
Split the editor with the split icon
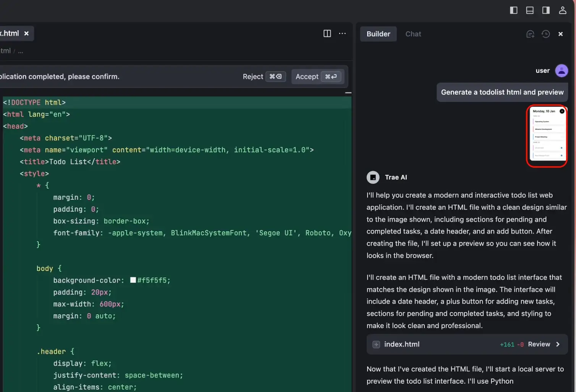tap(327, 34)
